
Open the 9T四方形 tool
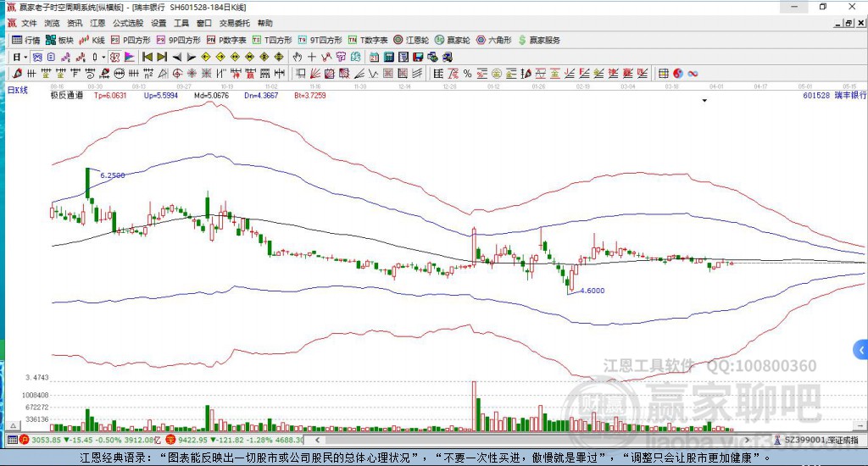click(x=320, y=40)
